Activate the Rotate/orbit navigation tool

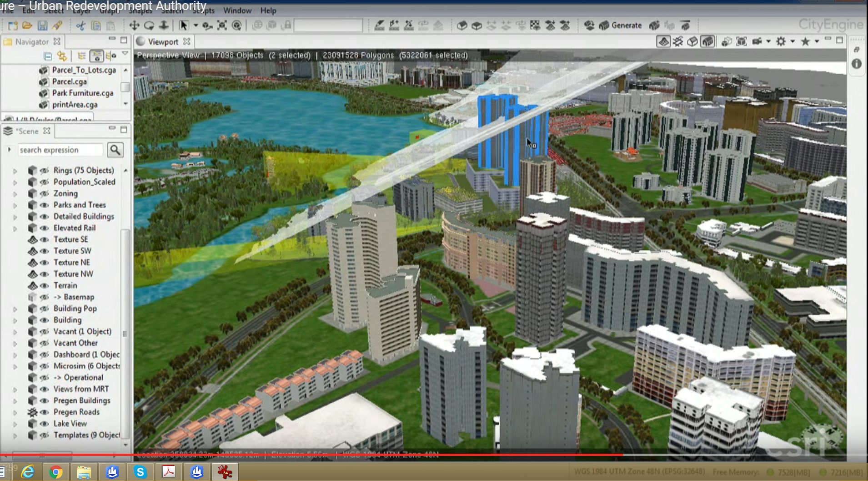tap(149, 25)
